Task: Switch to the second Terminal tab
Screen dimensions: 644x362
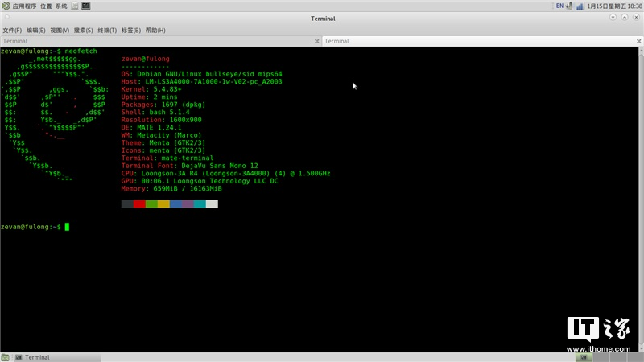Action: 482,41
